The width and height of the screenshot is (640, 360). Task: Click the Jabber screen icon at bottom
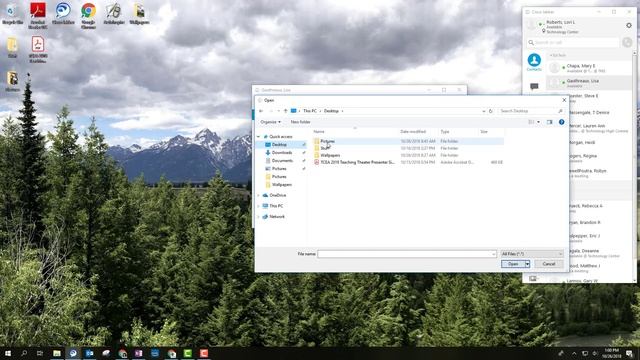click(x=533, y=278)
